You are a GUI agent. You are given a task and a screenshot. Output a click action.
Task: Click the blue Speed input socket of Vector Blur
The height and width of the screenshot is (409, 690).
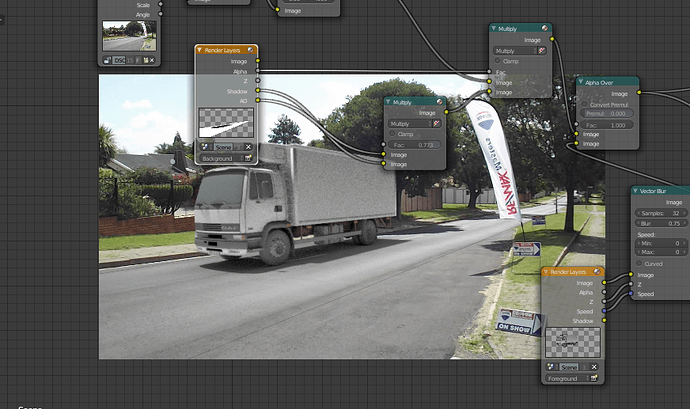tap(631, 293)
